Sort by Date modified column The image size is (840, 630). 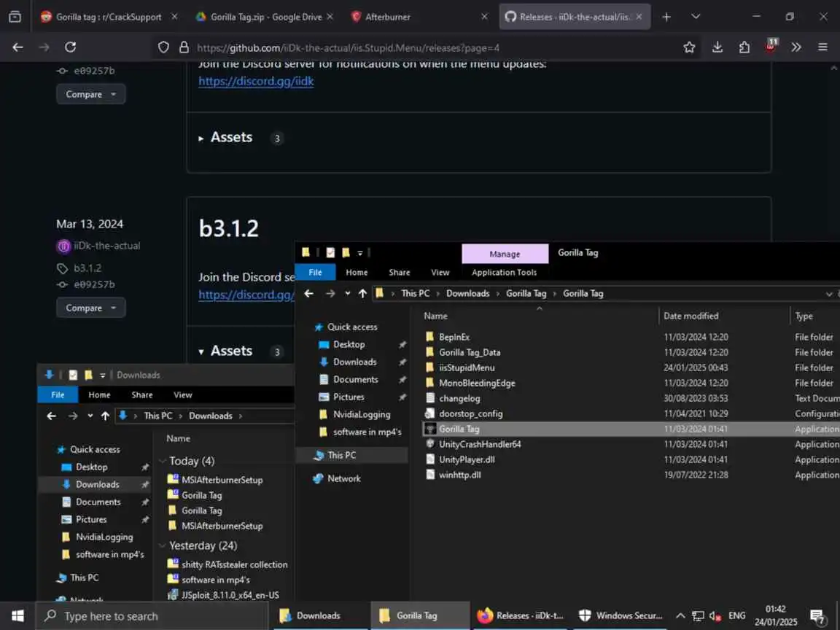click(x=691, y=316)
